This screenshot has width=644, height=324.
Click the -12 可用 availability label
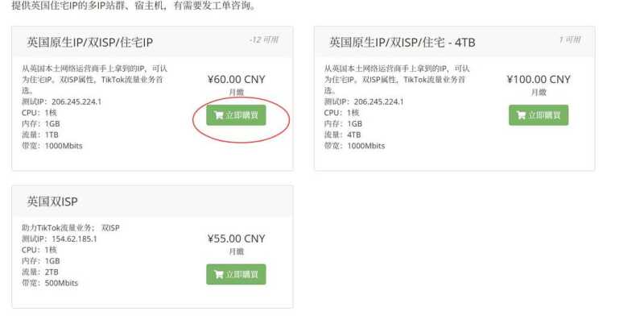[x=264, y=39]
